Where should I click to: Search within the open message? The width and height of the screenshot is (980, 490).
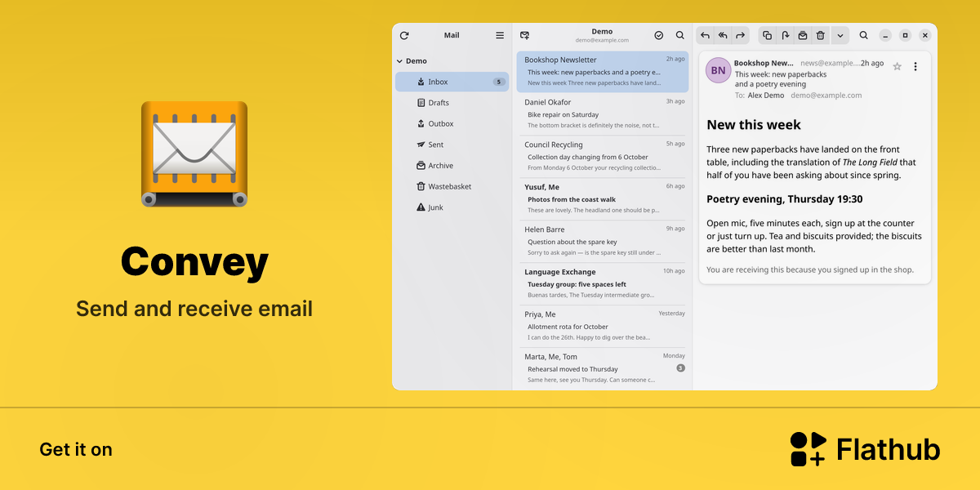[x=864, y=35]
